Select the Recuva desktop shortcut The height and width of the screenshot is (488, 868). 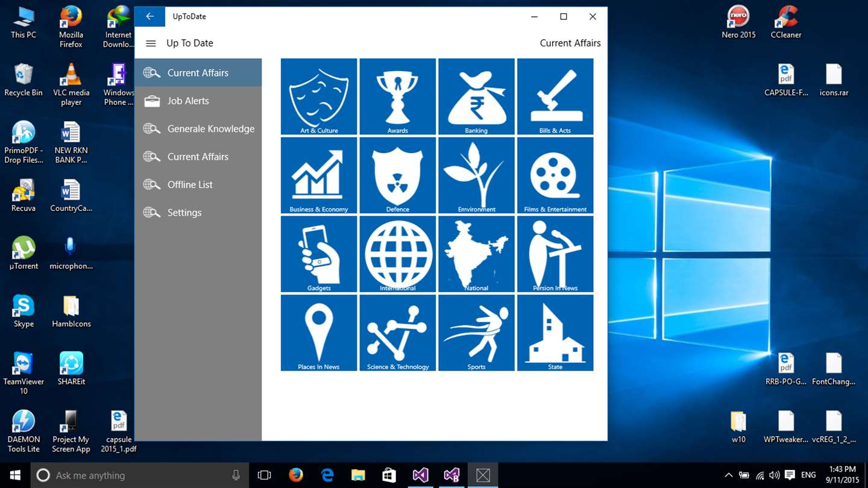tap(24, 196)
